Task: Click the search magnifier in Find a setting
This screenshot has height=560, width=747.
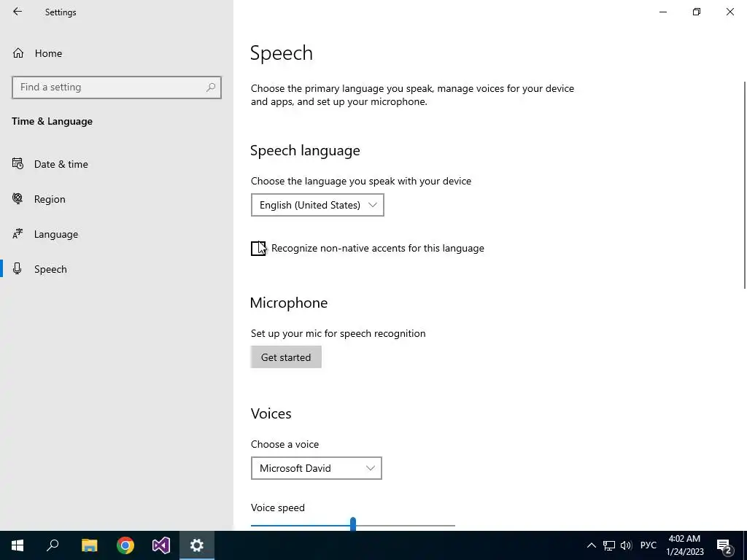Action: [x=211, y=87]
